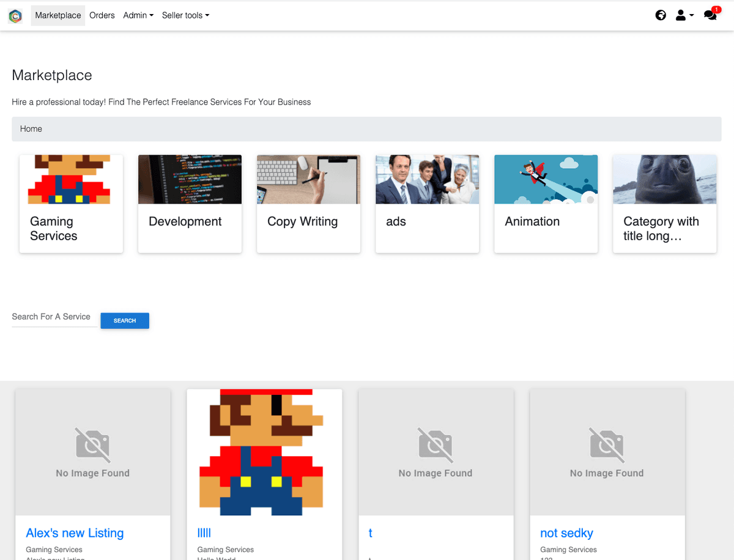Click no-image icon on 'not sedky' listing

point(607,444)
